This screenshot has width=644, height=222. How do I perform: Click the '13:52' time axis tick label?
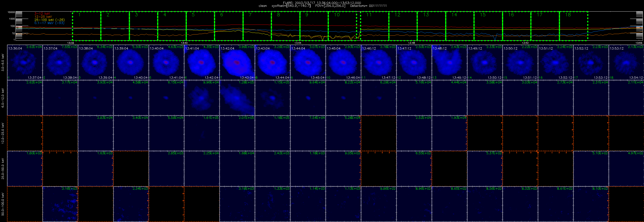[525, 43]
